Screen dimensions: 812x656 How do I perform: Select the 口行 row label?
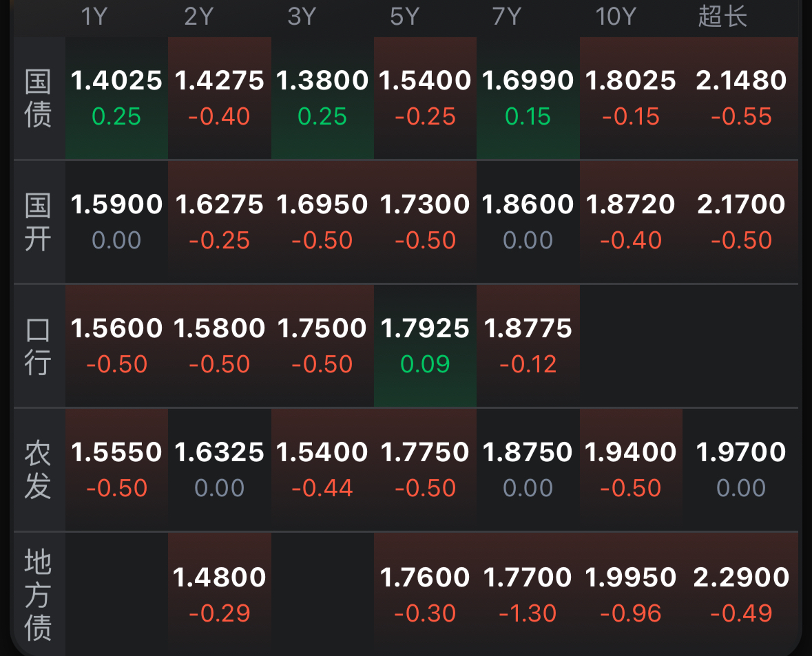coord(38,346)
